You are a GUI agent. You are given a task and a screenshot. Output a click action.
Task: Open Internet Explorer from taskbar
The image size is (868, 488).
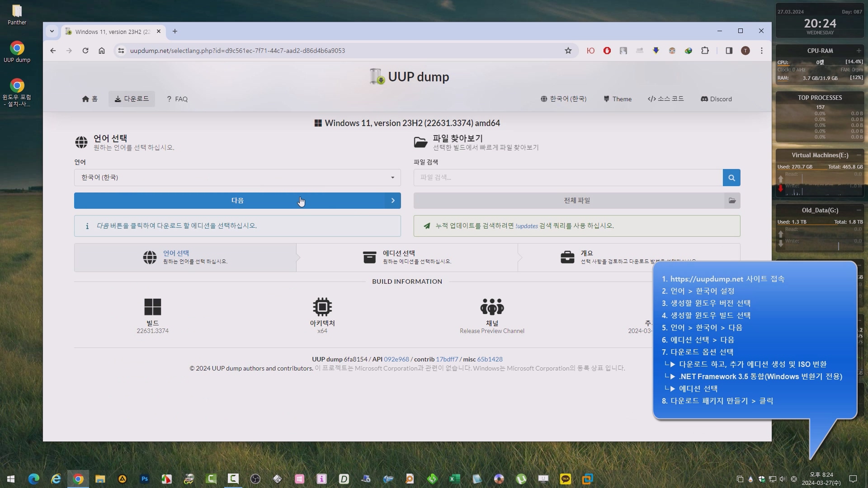[x=56, y=479]
